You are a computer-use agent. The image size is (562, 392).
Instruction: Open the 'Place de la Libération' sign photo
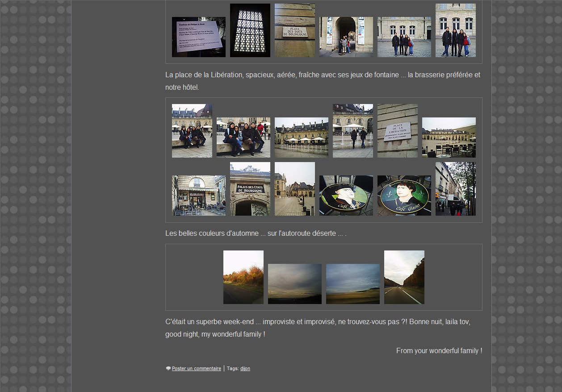pos(397,131)
